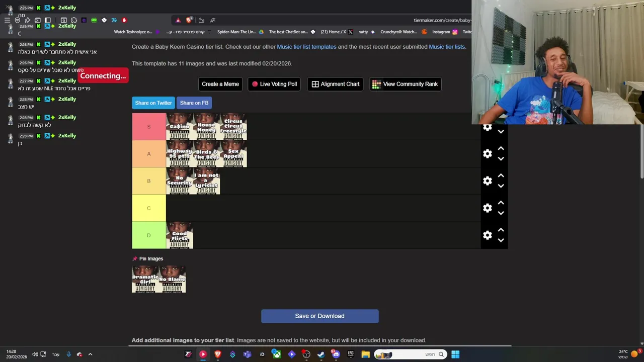Move tier B row down with chevron
This screenshot has width=644, height=362.
[x=501, y=186]
